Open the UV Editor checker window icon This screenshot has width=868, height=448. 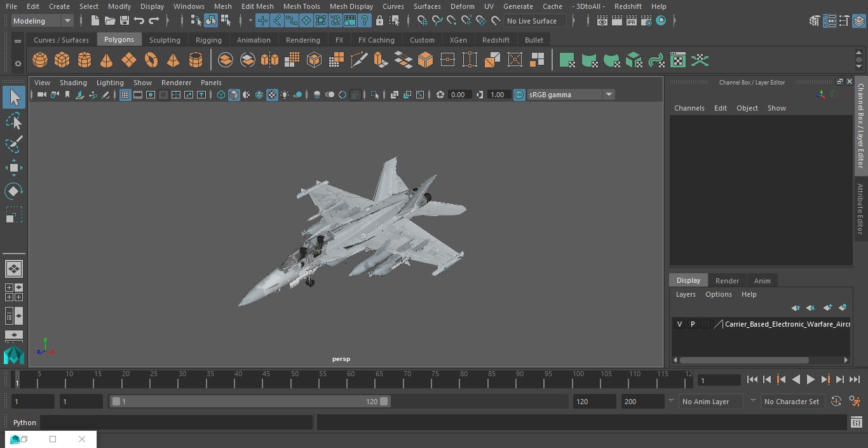[x=678, y=60]
